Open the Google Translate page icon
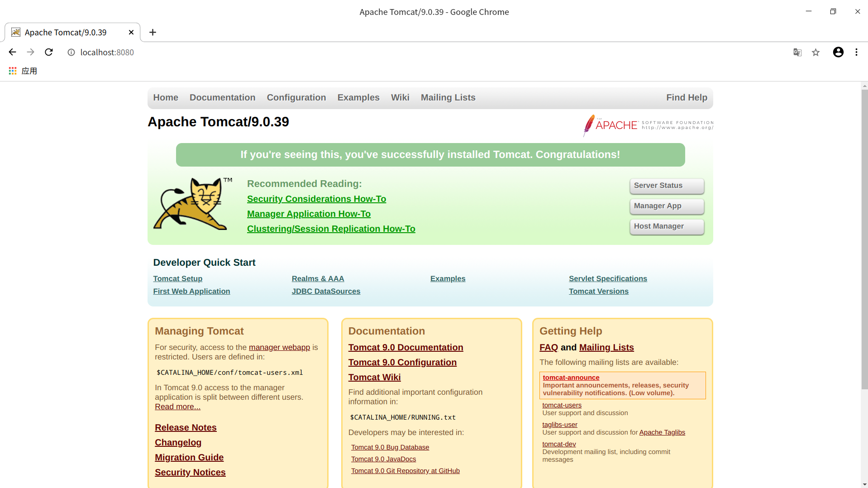This screenshot has height=488, width=868. pos(797,53)
